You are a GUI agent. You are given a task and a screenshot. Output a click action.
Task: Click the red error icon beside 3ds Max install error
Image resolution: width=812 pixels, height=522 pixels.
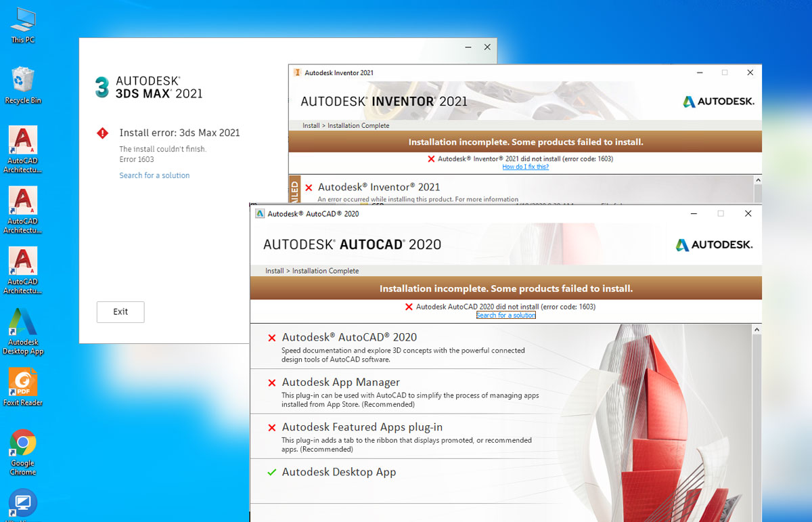(x=102, y=133)
